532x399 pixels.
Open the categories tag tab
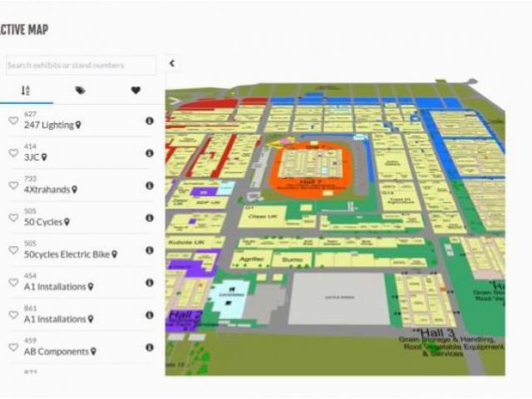[x=81, y=91]
